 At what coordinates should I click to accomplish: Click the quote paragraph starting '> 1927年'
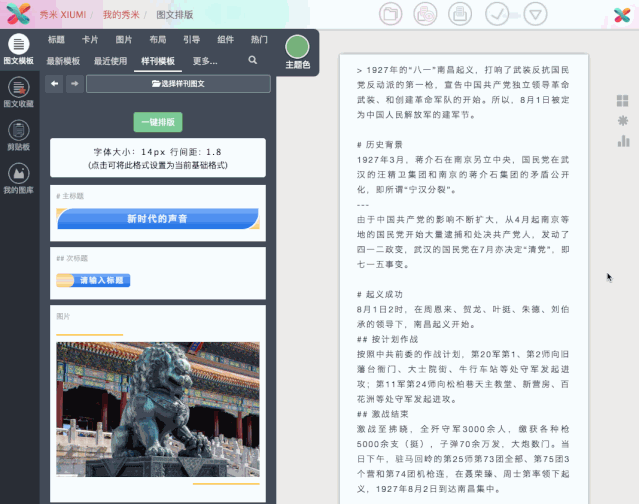coord(463,92)
